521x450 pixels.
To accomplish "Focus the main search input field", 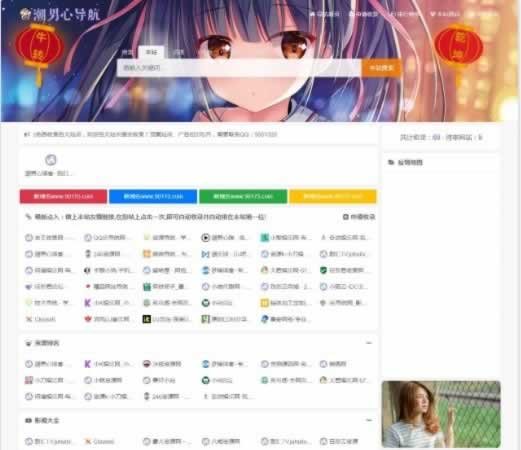I will 239,68.
